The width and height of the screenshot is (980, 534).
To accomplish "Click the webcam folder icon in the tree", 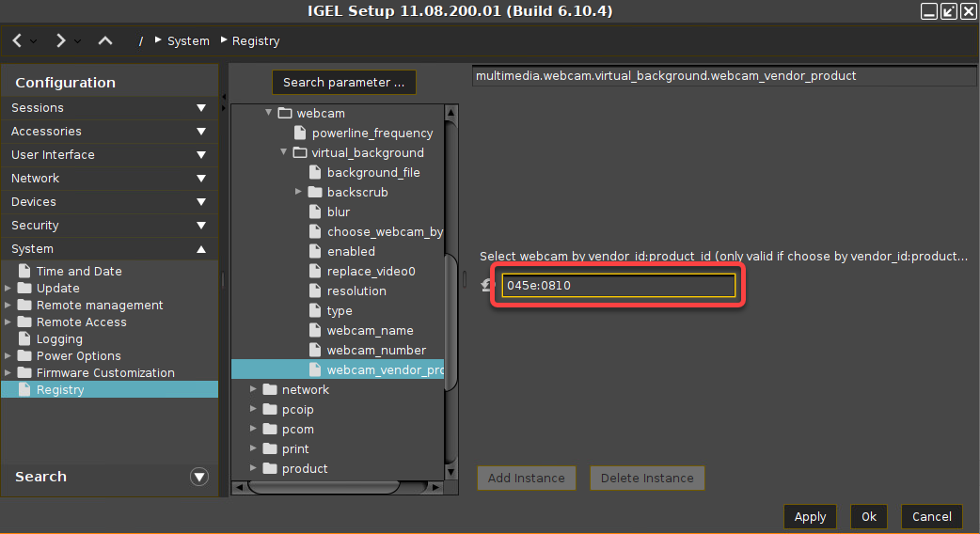I will tap(285, 114).
